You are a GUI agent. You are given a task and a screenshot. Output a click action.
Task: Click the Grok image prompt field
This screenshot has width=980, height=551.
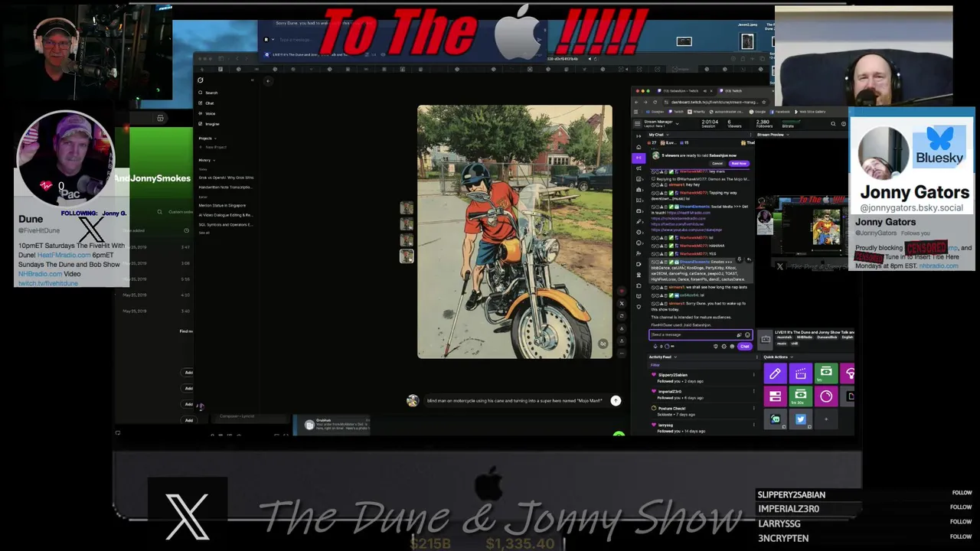tap(514, 400)
